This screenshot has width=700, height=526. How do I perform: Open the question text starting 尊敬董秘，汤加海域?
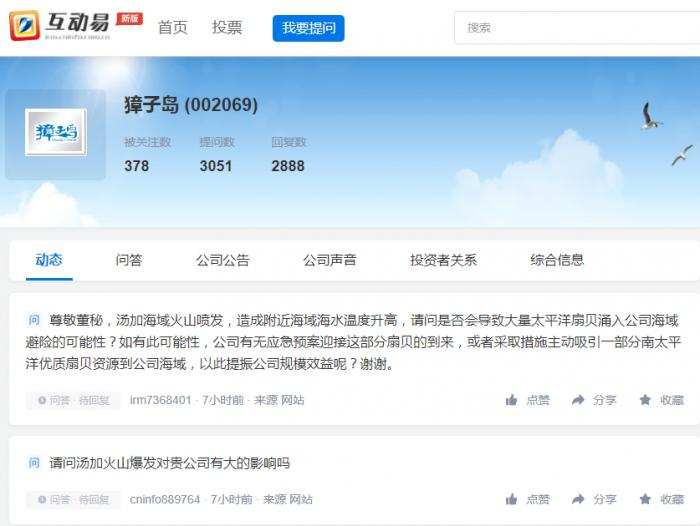(x=353, y=342)
